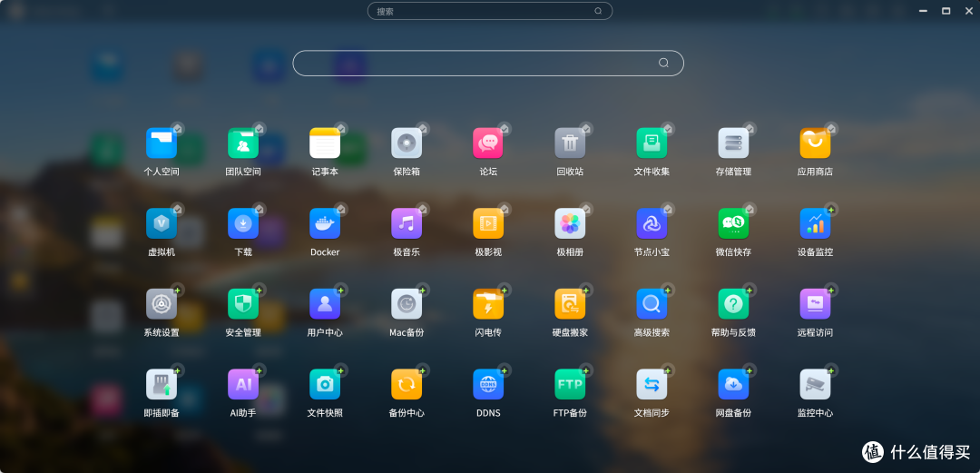
Task: Open the 安全管理 security app
Action: click(243, 304)
